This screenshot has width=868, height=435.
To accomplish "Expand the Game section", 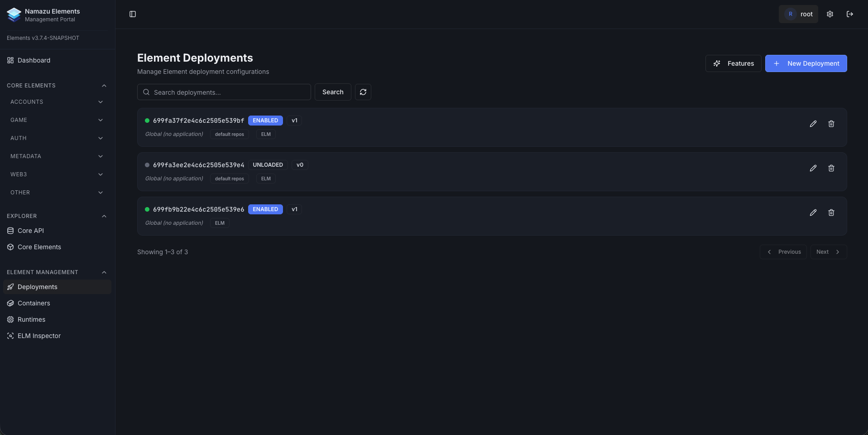I will click(57, 120).
